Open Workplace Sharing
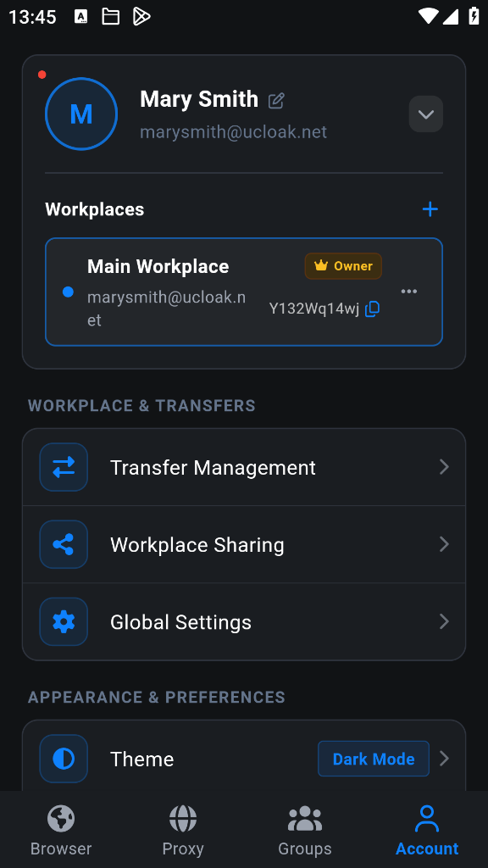 tap(244, 545)
